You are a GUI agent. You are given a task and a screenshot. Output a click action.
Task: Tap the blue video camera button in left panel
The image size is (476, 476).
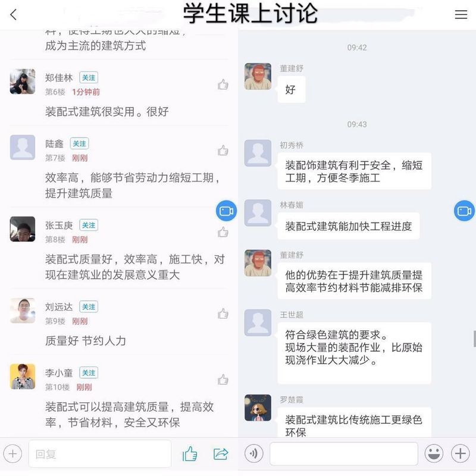[226, 211]
